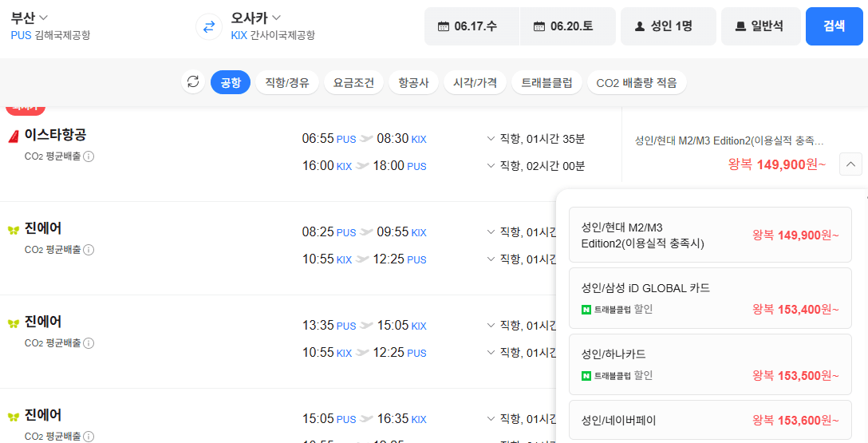
Task: Click the 이스타항공 airline name
Action: (55, 135)
